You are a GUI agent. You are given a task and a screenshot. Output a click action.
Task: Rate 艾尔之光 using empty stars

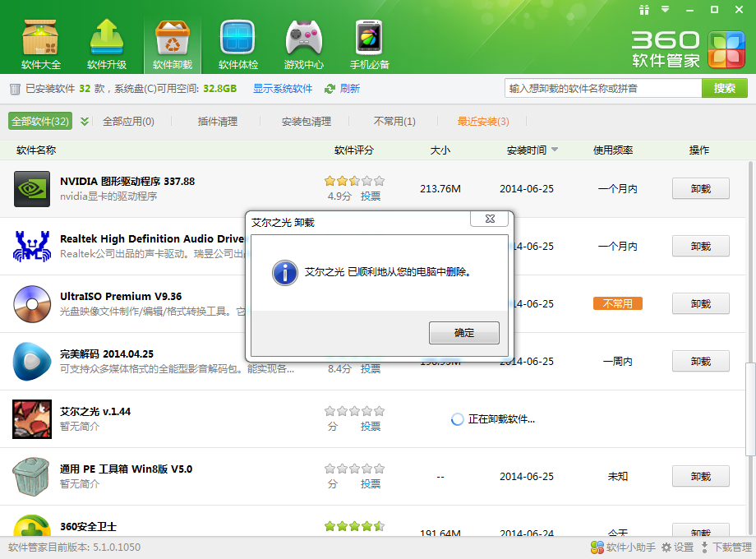(354, 411)
